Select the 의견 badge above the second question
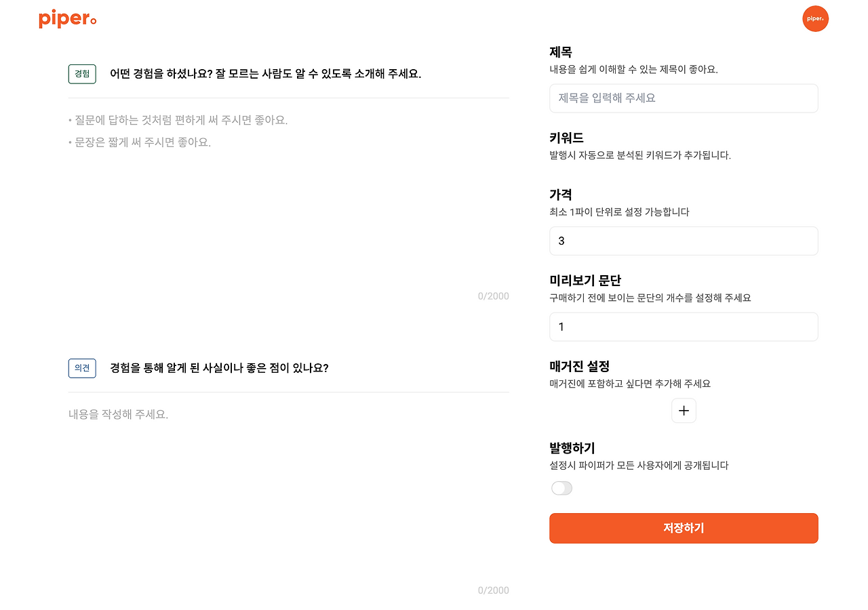This screenshot has width=868, height=610. (x=81, y=368)
